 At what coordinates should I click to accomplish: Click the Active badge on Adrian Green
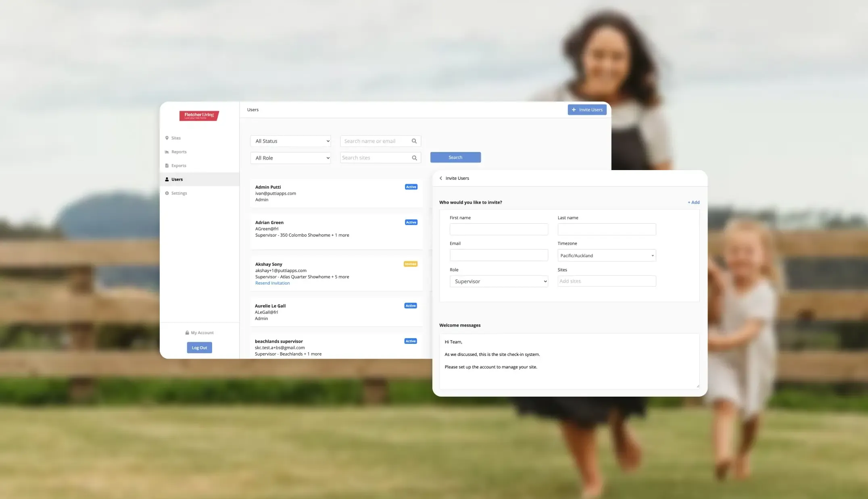tap(411, 222)
